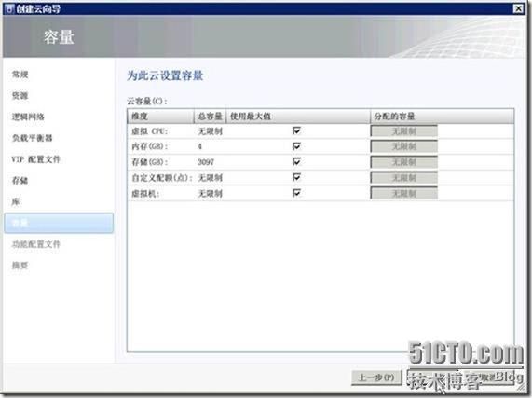Close the 创建云向导 window
The height and width of the screenshot is (398, 532).
[x=518, y=8]
